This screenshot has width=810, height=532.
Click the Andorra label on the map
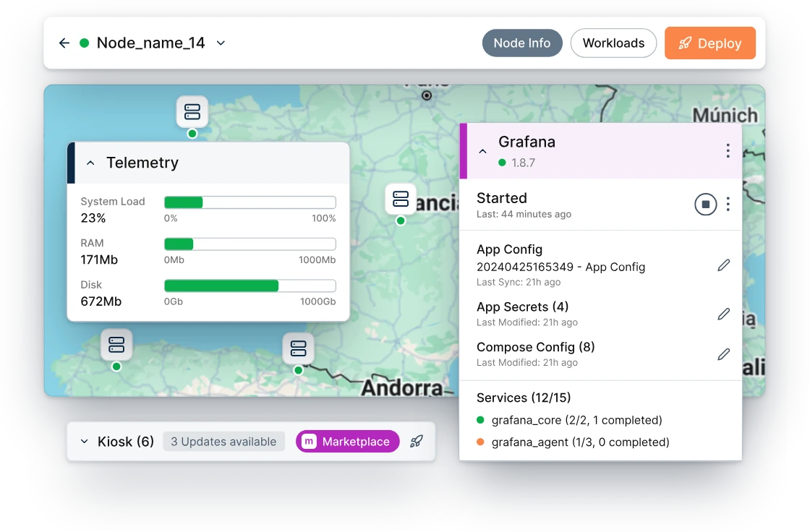pos(401,388)
